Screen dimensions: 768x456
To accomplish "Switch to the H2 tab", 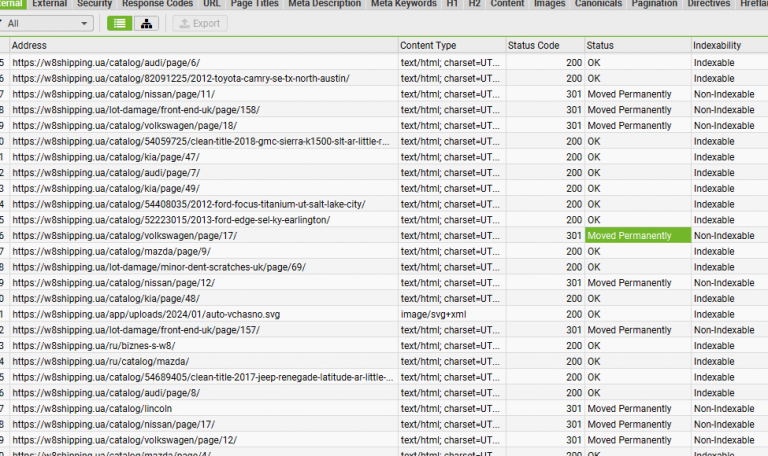I will click(474, 4).
